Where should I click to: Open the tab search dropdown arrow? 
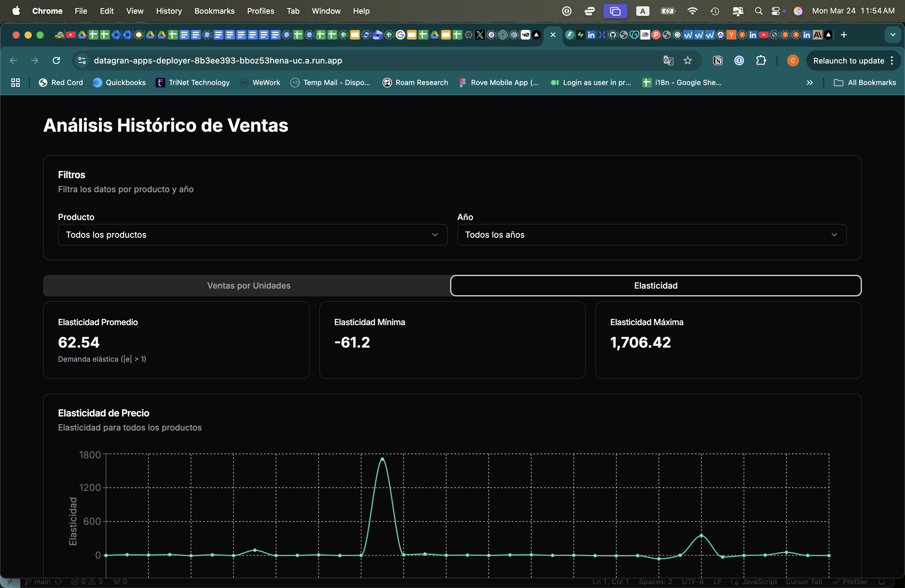pyautogui.click(x=892, y=35)
